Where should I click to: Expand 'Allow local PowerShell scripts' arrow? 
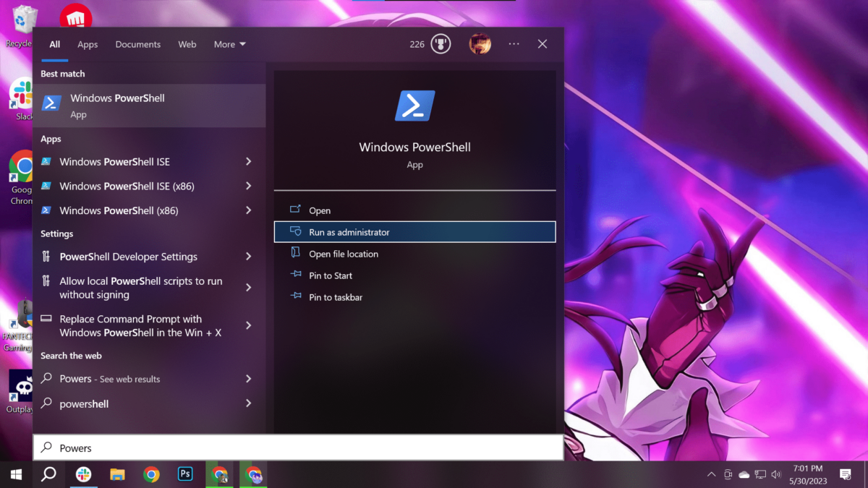(248, 288)
